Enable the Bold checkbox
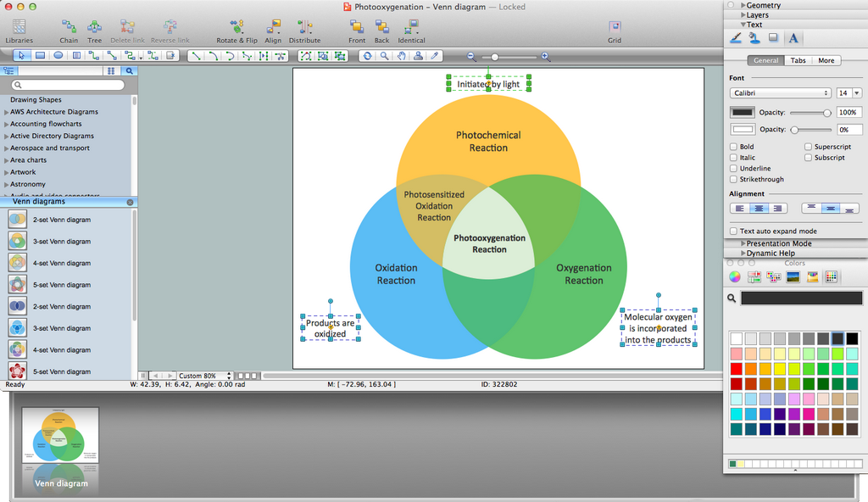 [734, 147]
